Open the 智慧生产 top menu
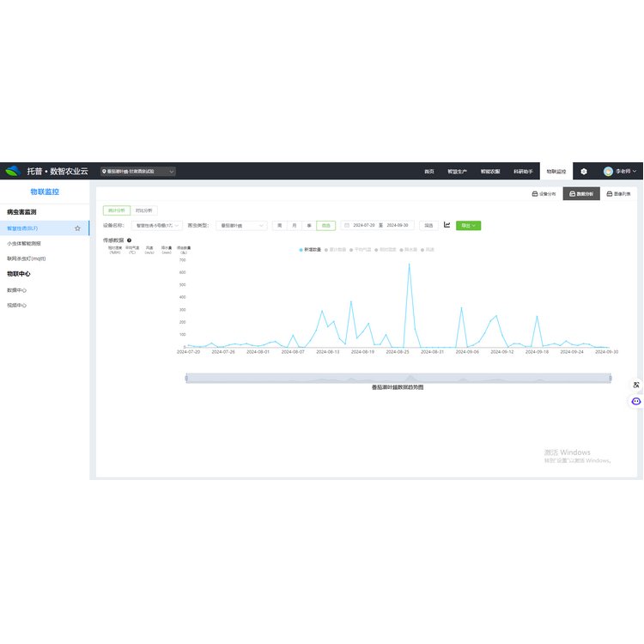Screen dimensions: 644x644 pyautogui.click(x=459, y=172)
